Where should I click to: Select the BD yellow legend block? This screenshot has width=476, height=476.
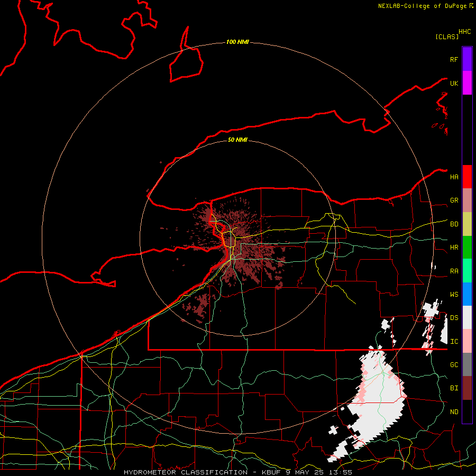[x=467, y=224]
